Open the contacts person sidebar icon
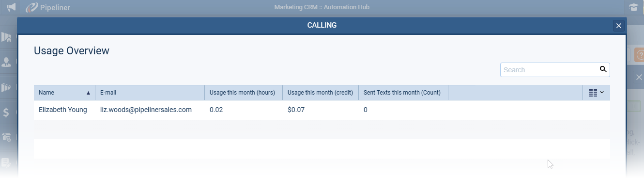The image size is (644, 178). pyautogui.click(x=6, y=62)
